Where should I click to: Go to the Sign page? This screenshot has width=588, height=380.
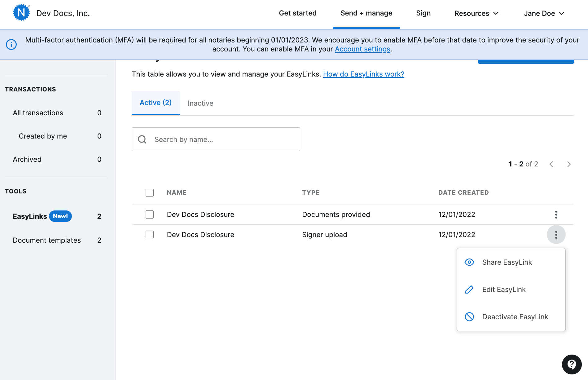423,13
